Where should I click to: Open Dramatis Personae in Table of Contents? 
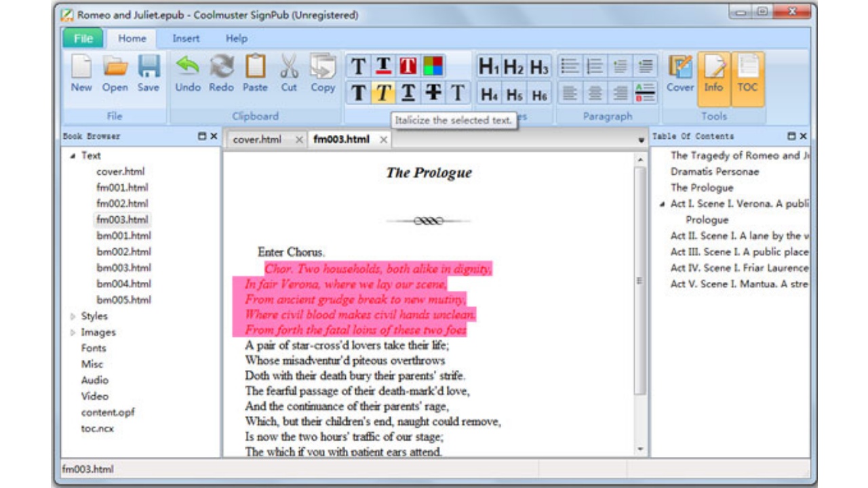(x=715, y=171)
